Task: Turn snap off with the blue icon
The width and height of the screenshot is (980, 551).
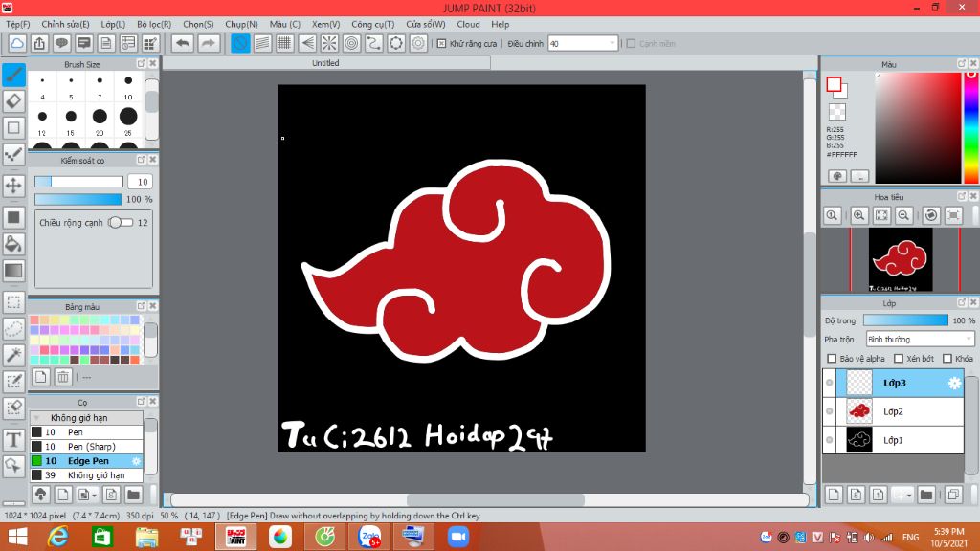Action: [x=240, y=43]
